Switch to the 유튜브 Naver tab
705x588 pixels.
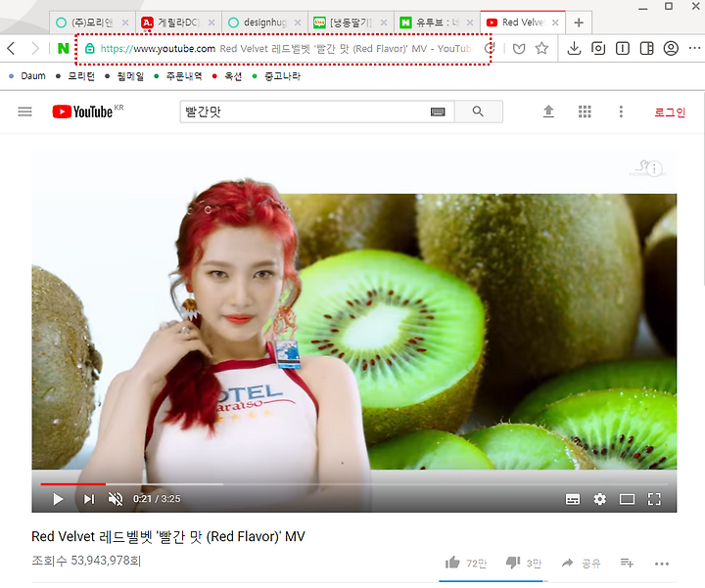438,23
